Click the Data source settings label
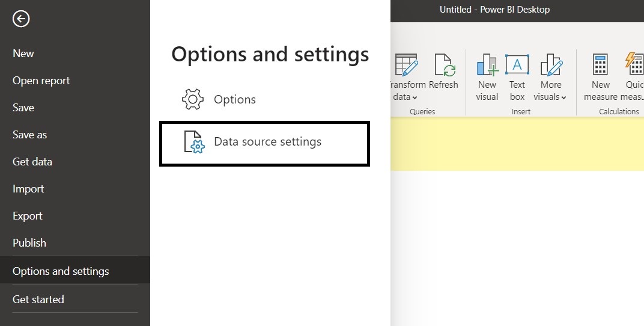The width and height of the screenshot is (644, 326). point(267,142)
